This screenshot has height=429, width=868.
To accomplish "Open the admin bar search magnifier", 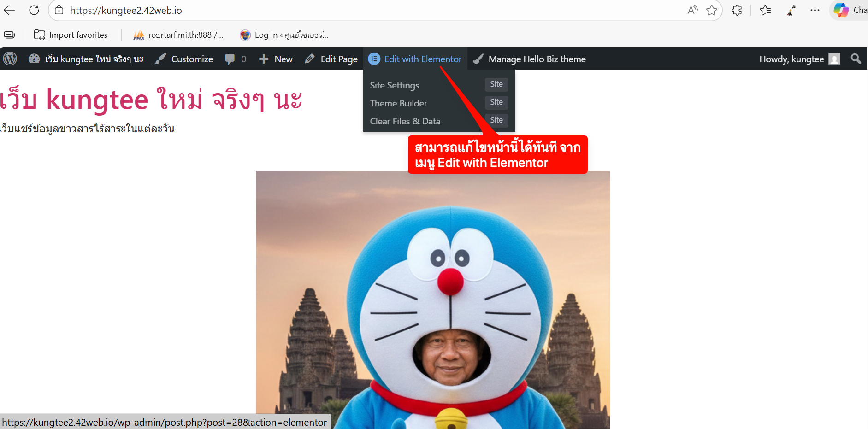I will 856,59.
